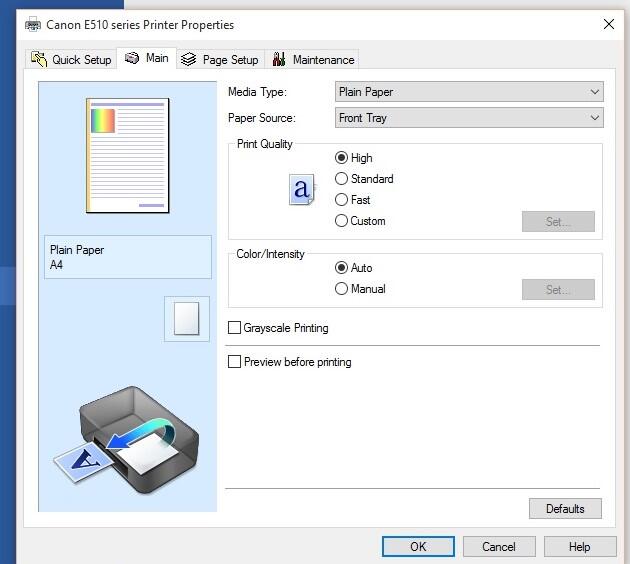
Task: Switch to the Main tab
Action: pyautogui.click(x=147, y=58)
